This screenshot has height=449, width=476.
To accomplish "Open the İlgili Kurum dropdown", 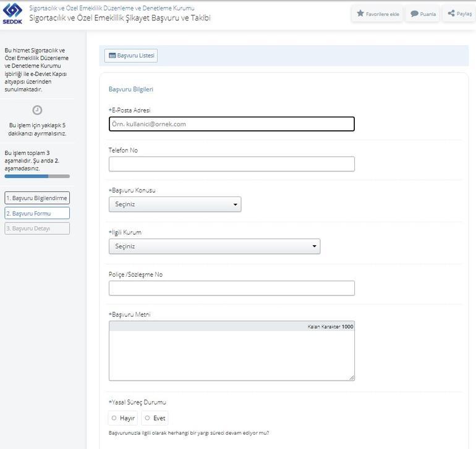I will (x=215, y=246).
